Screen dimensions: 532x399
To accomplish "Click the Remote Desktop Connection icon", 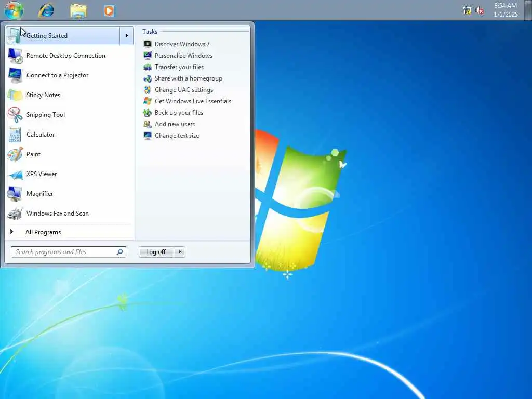I will tap(15, 55).
